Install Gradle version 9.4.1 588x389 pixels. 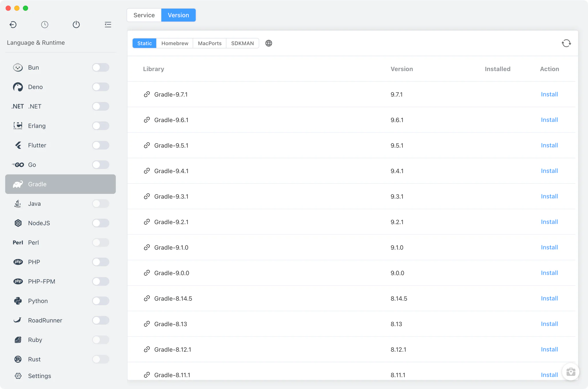(549, 171)
